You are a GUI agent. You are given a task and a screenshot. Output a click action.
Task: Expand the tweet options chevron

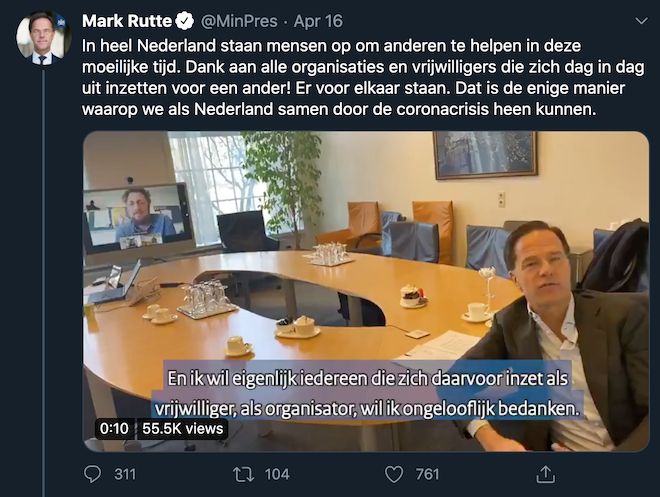click(641, 21)
